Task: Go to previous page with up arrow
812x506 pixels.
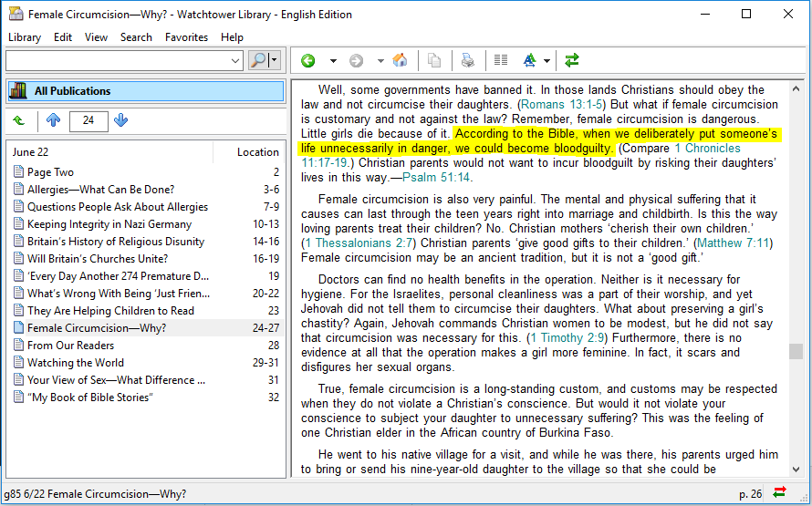Action: click(53, 120)
